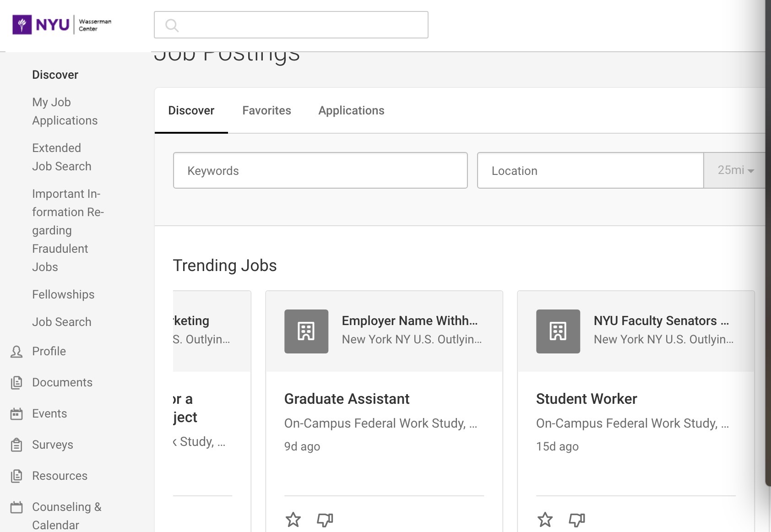Switch to the Favorites tab
The width and height of the screenshot is (771, 532).
point(266,110)
